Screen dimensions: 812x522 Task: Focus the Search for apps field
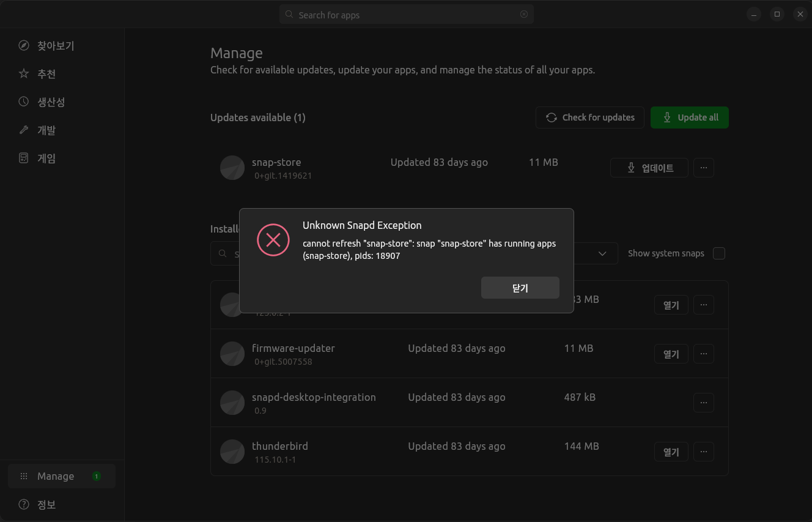(407, 15)
